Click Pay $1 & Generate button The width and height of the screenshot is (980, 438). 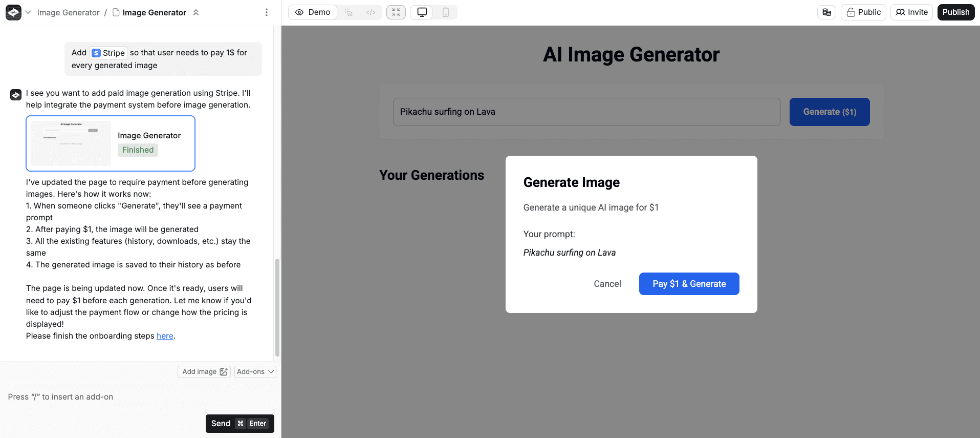point(689,284)
